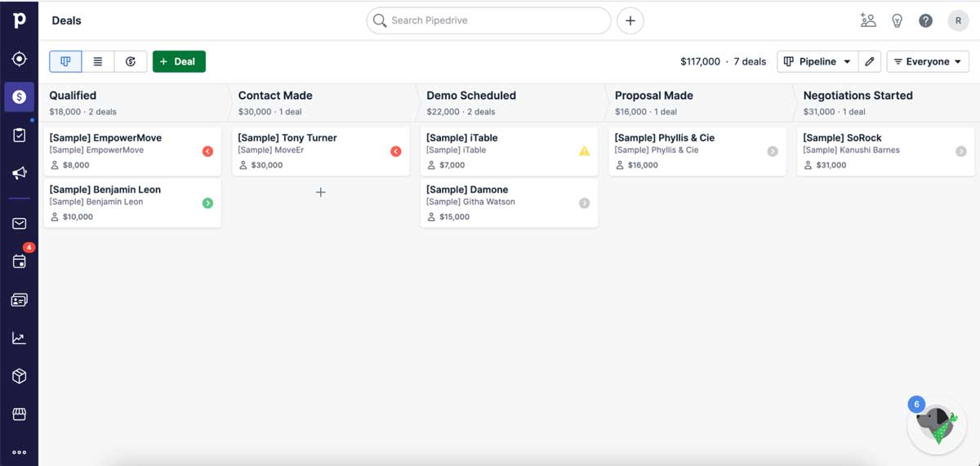Open the [Sample] SoRock deal

pos(885,151)
